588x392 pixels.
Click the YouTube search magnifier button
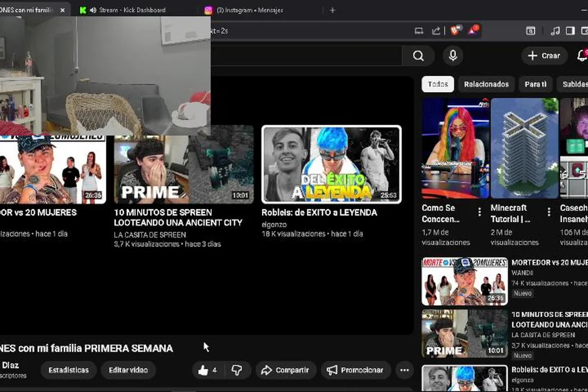418,56
